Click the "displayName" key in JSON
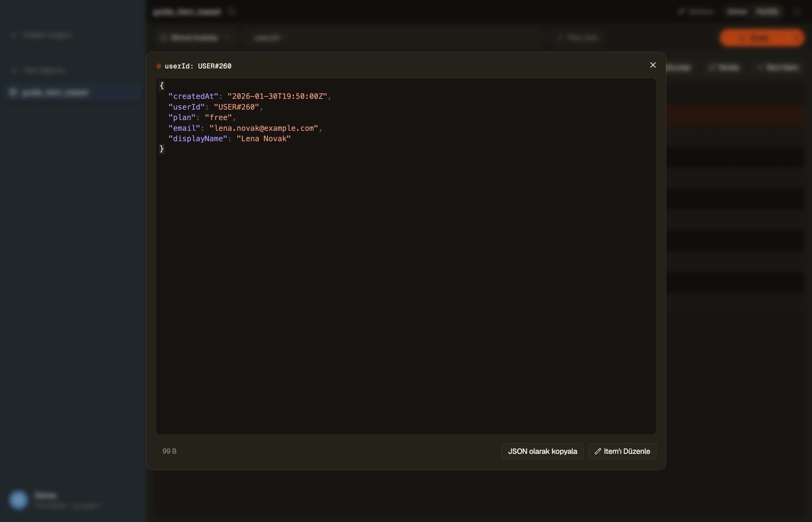 point(198,139)
